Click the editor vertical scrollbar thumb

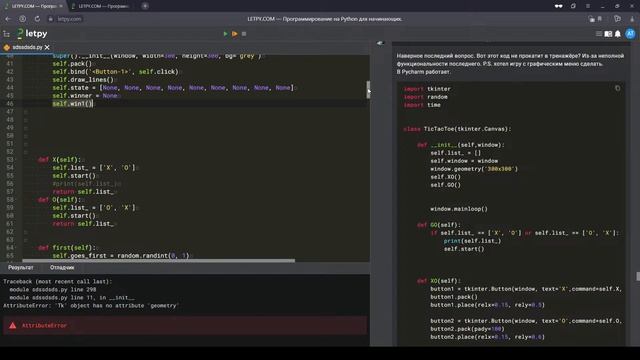click(x=368, y=89)
